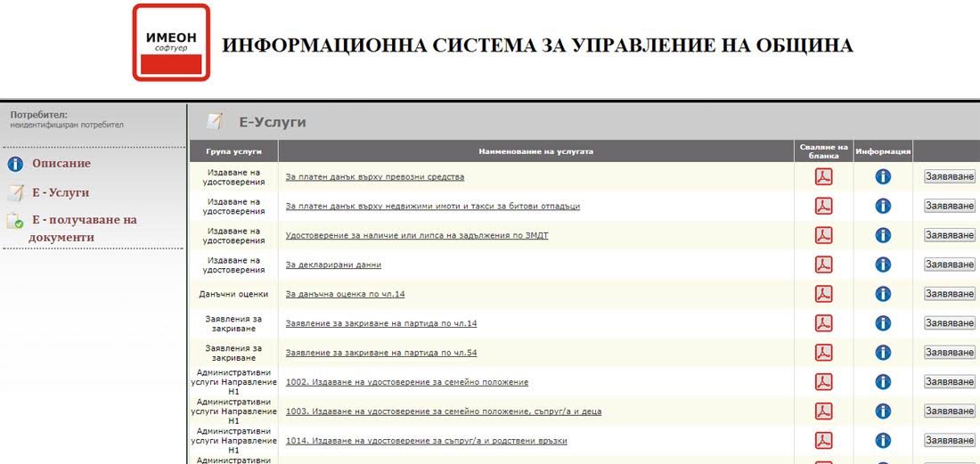Open info icon for превозни средства tax row
The image size is (980, 464).
pyautogui.click(x=883, y=176)
